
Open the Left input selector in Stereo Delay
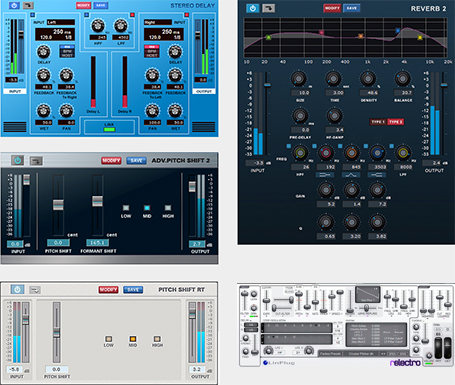click(x=61, y=22)
